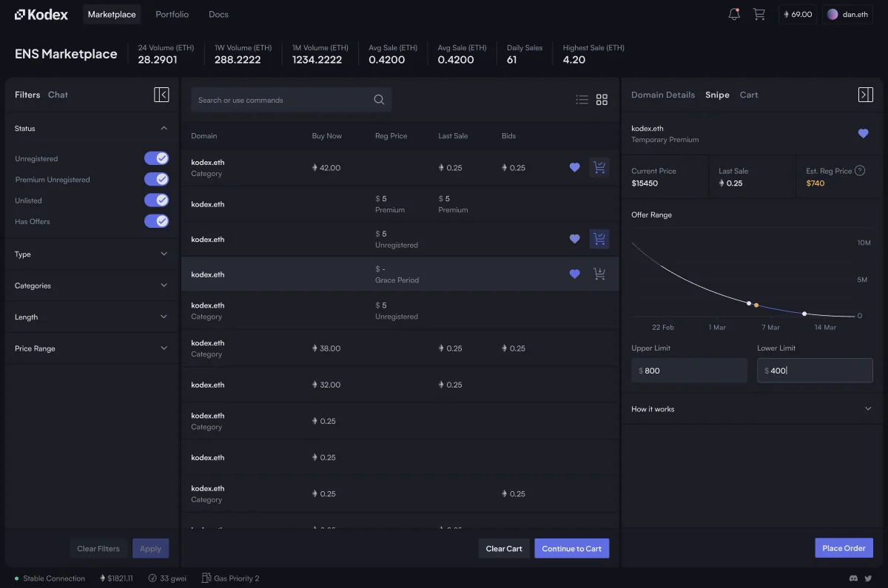Sort by the Last Sale column header
The image size is (888, 588).
(453, 136)
